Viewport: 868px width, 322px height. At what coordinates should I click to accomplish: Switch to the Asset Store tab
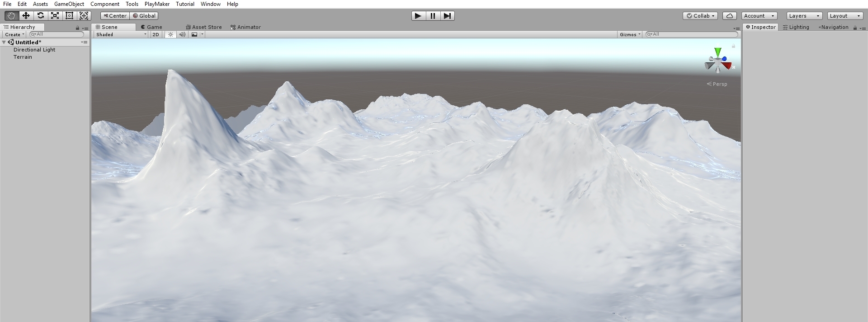coord(204,27)
